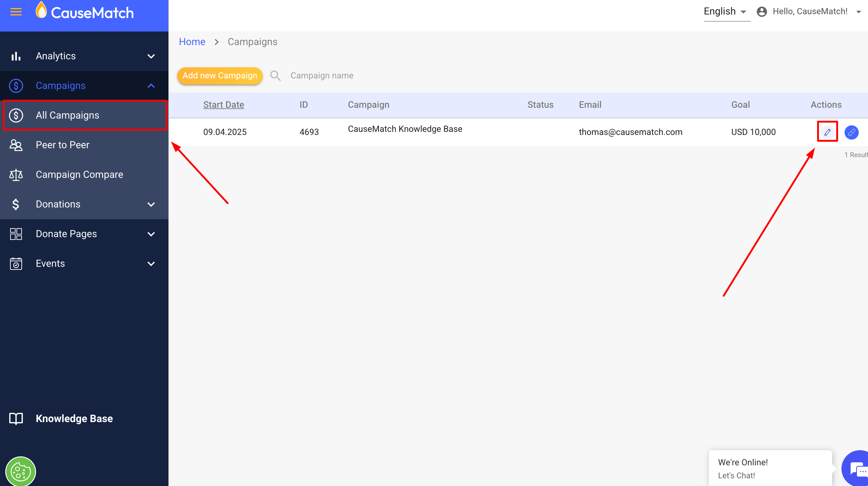Click the hamburger menu icon

[x=16, y=12]
